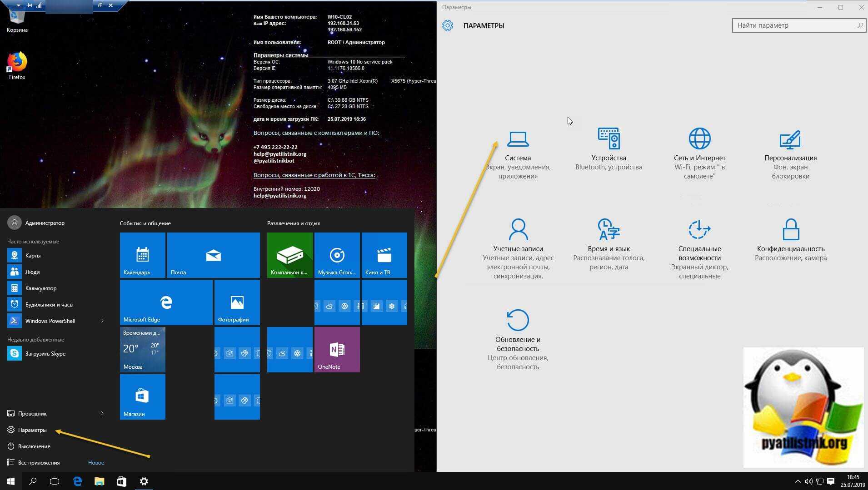The width and height of the screenshot is (868, 490).
Task: Open the Устройства settings category
Action: (609, 150)
